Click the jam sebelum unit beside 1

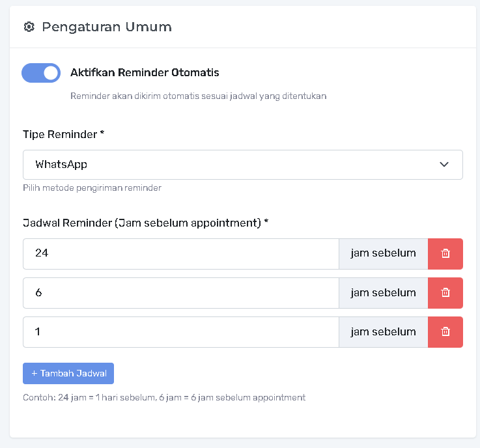pos(383,331)
